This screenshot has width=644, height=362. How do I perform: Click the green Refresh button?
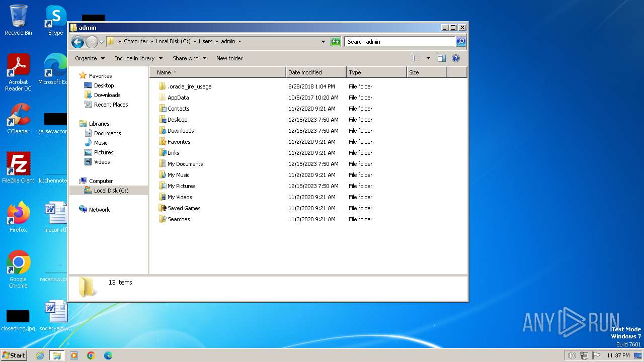coord(336,42)
